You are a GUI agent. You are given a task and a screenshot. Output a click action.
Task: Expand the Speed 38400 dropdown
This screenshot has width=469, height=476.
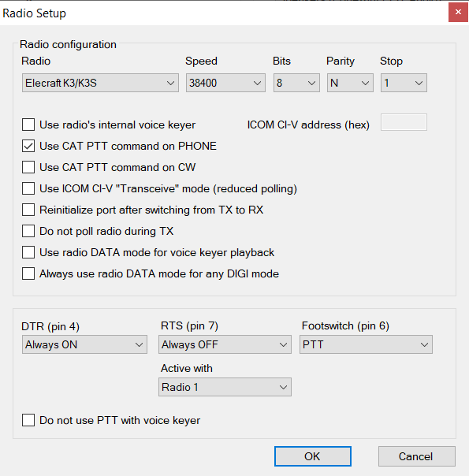click(225, 83)
